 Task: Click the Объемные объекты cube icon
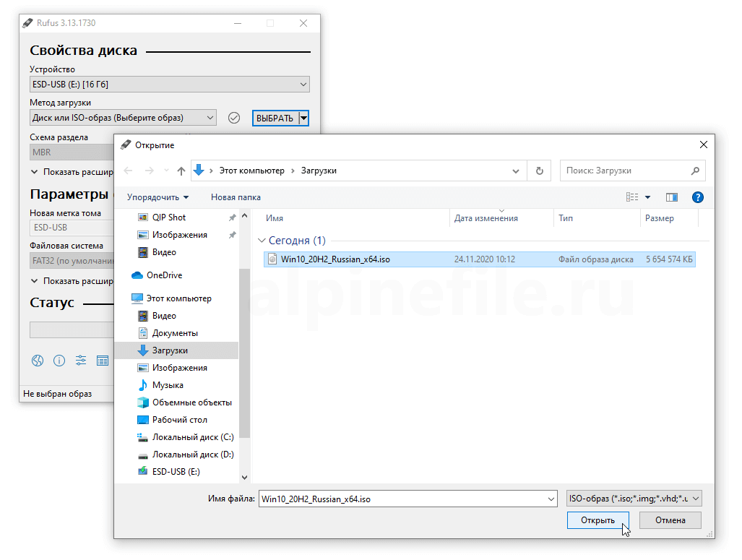[x=142, y=402]
